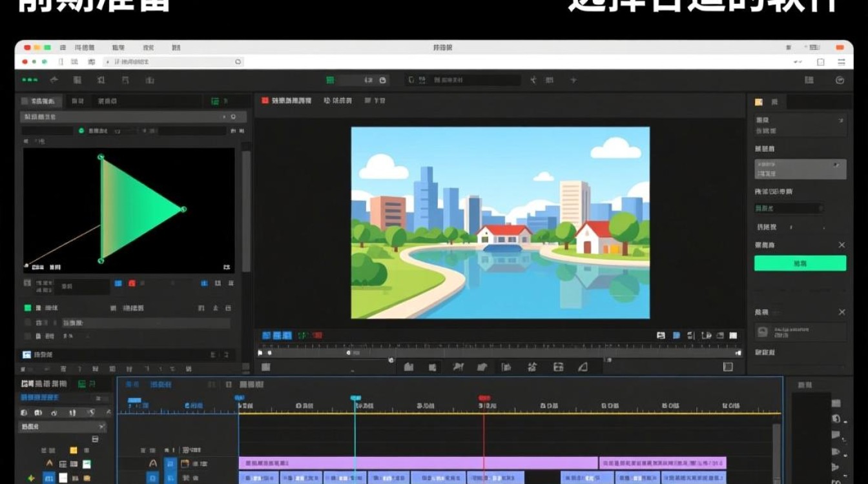Select the green radio dot above the triangle canvas
Screen dimensions: 868x484
tap(81, 131)
